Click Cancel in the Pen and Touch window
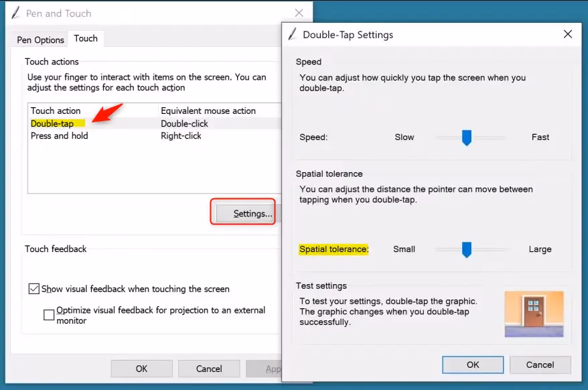The height and width of the screenshot is (390, 588). point(209,369)
